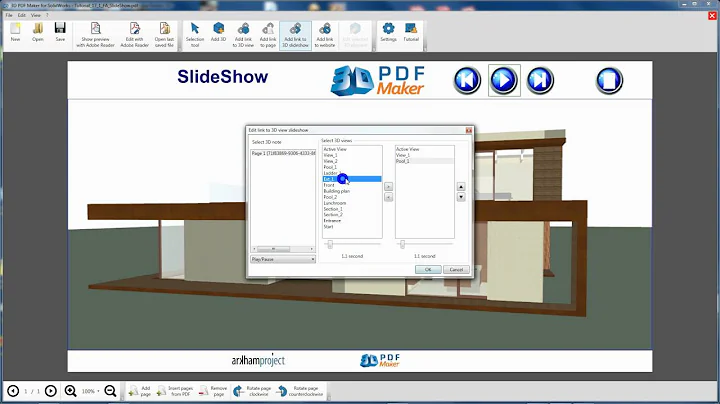Open the Tutorial
The image size is (720, 404).
(x=411, y=32)
